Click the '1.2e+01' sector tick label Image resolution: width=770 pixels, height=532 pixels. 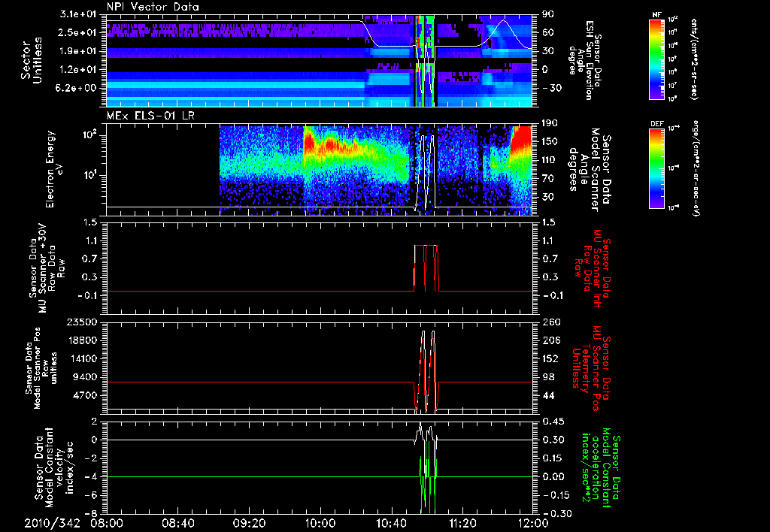pos(80,70)
